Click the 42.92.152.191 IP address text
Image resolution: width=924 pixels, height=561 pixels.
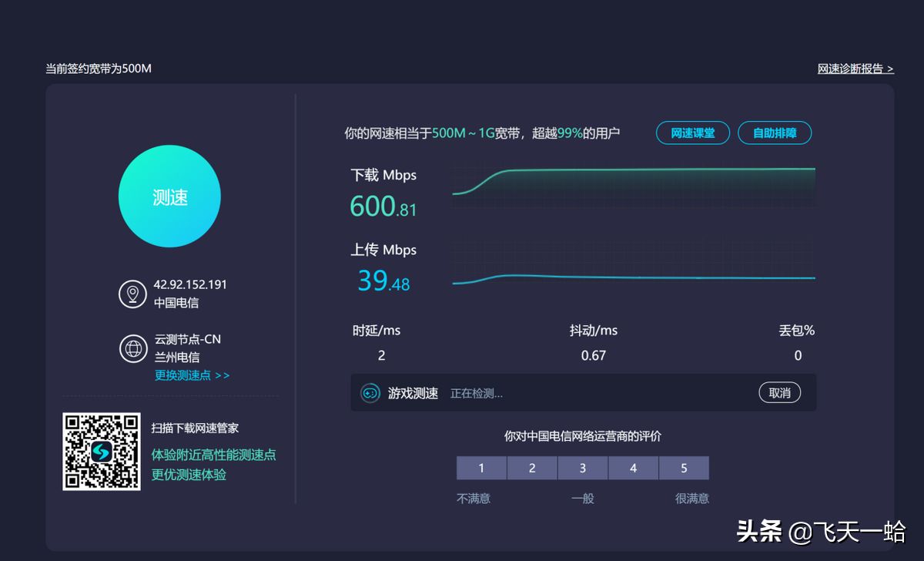190,284
